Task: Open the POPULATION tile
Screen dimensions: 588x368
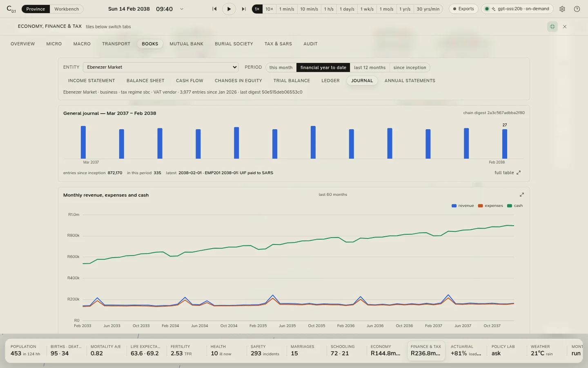Action: click(25, 350)
